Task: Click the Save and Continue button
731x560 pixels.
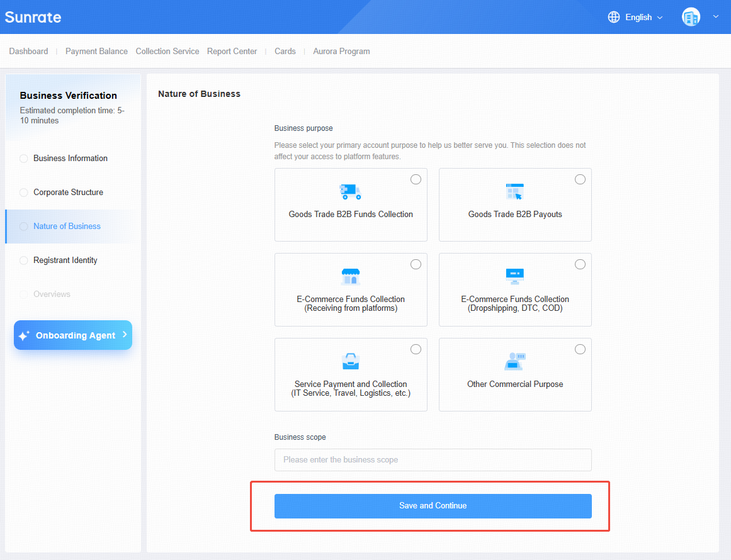Action: [433, 506]
